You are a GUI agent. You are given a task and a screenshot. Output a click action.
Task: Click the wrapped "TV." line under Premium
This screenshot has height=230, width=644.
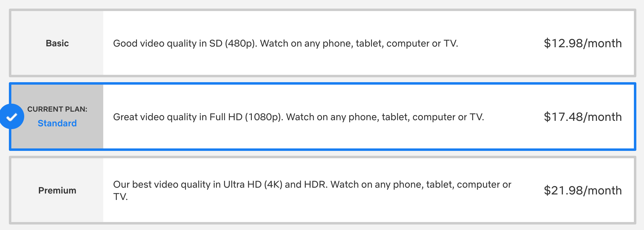120,197
